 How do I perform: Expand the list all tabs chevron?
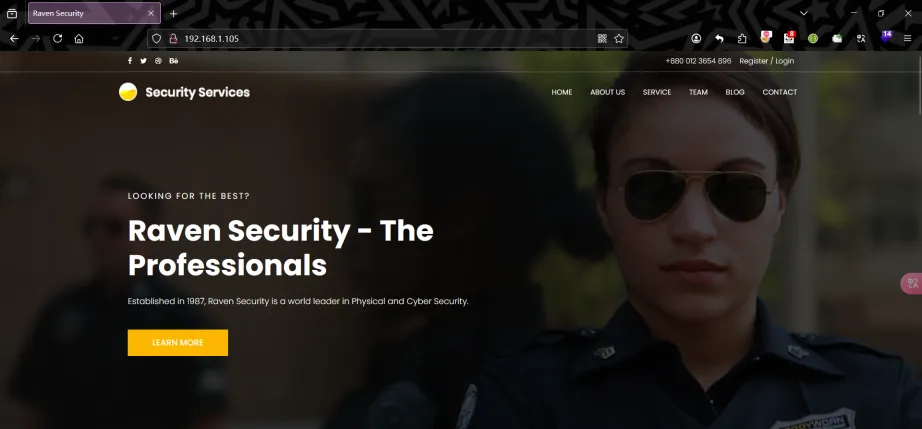click(804, 13)
